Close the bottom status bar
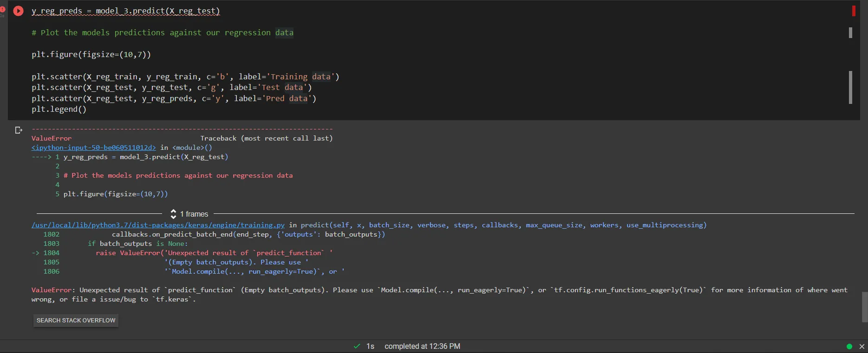Viewport: 868px width, 353px height. coord(862,347)
